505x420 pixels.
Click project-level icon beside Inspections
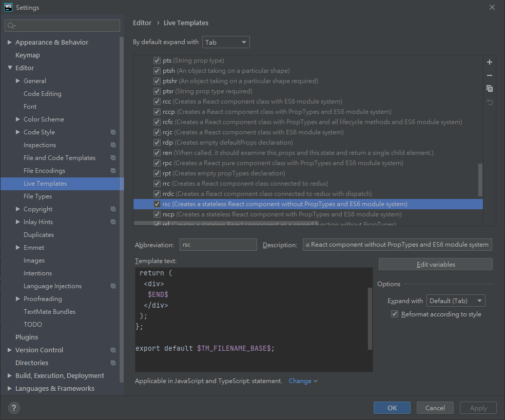tap(113, 145)
